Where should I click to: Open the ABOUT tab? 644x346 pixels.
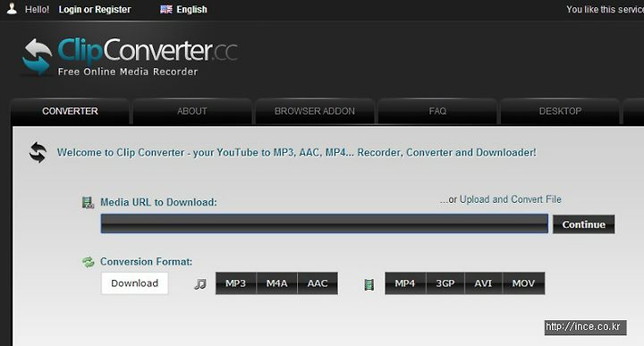coord(191,111)
